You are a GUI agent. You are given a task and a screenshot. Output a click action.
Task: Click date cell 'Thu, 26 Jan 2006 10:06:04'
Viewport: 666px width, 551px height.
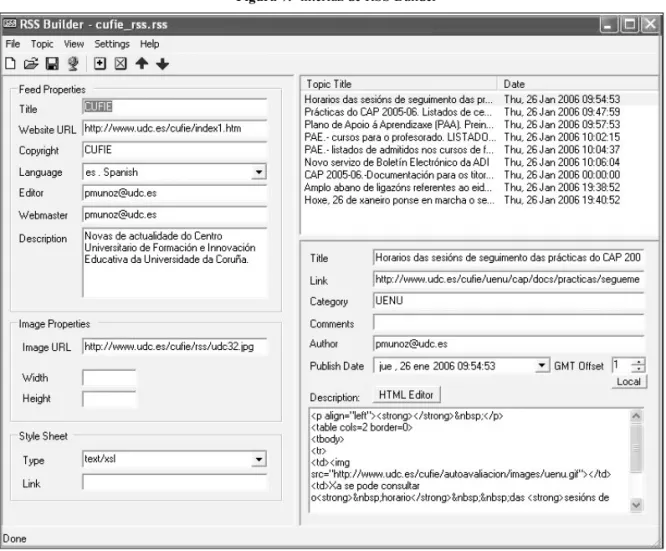(x=562, y=162)
